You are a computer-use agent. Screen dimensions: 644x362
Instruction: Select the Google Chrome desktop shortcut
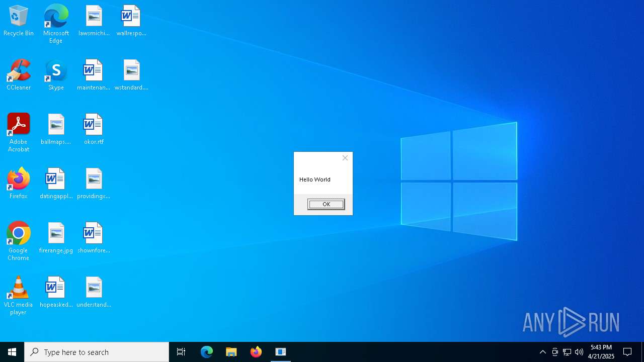click(x=19, y=241)
